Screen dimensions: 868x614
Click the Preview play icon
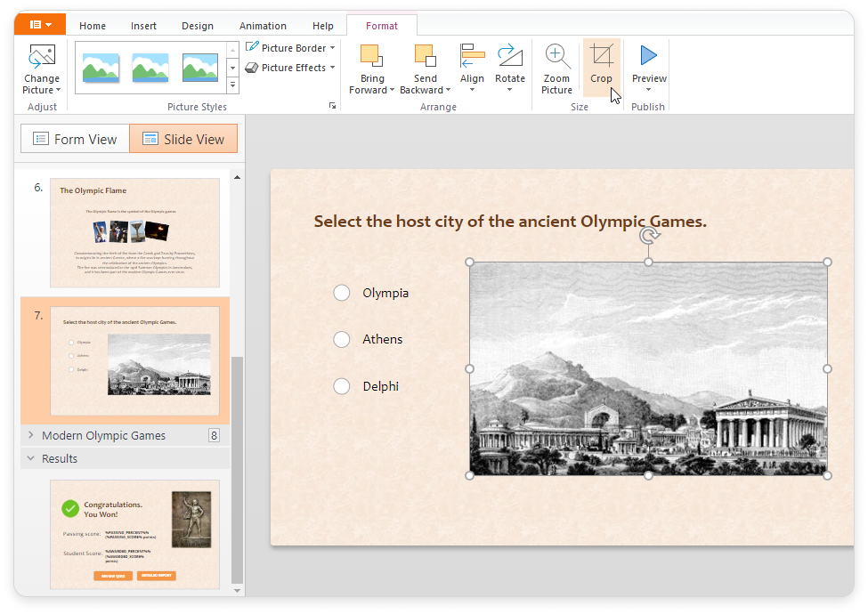pyautogui.click(x=649, y=55)
